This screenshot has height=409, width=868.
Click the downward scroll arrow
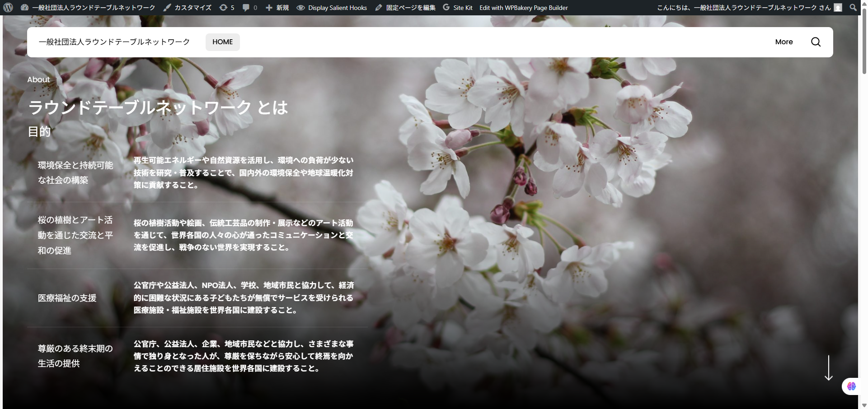[x=828, y=367]
